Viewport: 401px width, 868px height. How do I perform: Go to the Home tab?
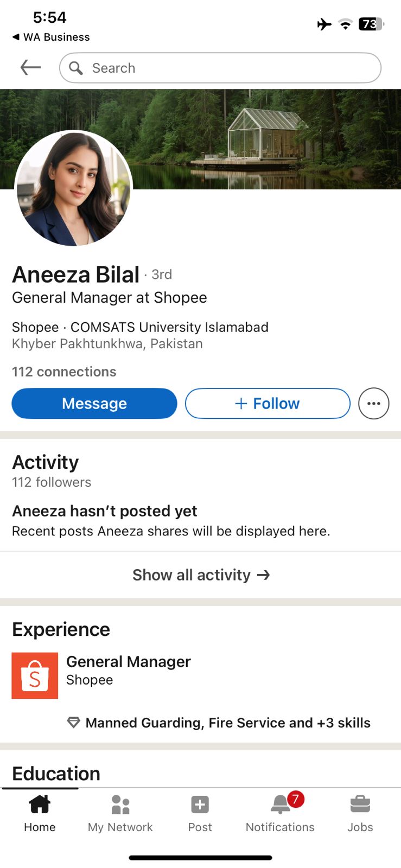point(40,812)
